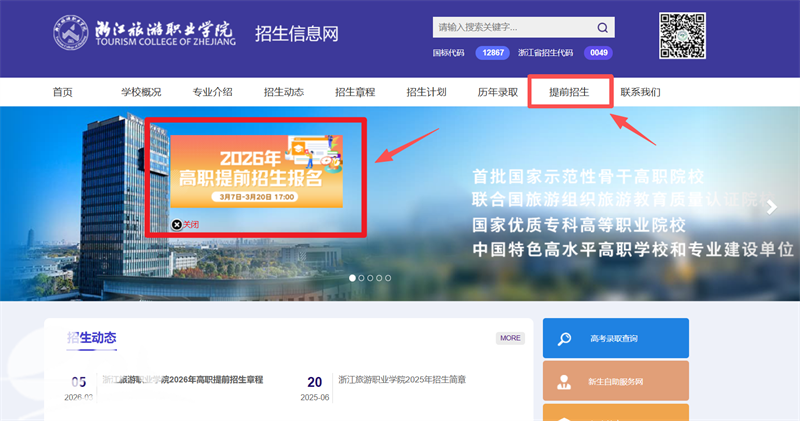This screenshot has height=421, width=800.
Task: Click MORE button in 招生动态 section
Action: pos(510,338)
